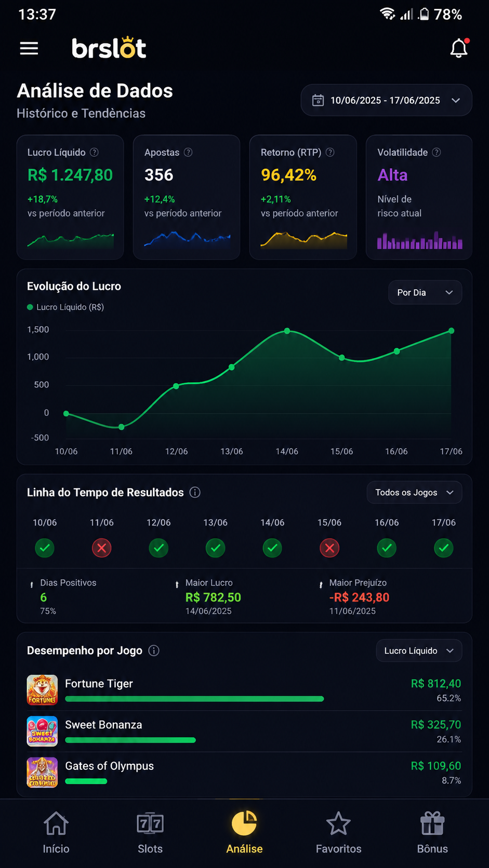
Task: Click the calendar icon in date range
Action: click(x=318, y=100)
